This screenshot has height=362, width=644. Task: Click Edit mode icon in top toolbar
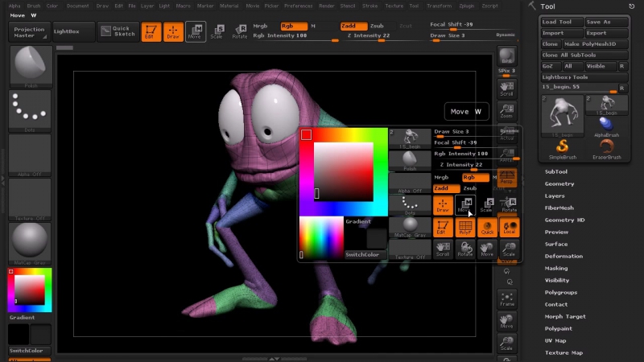[x=151, y=31]
